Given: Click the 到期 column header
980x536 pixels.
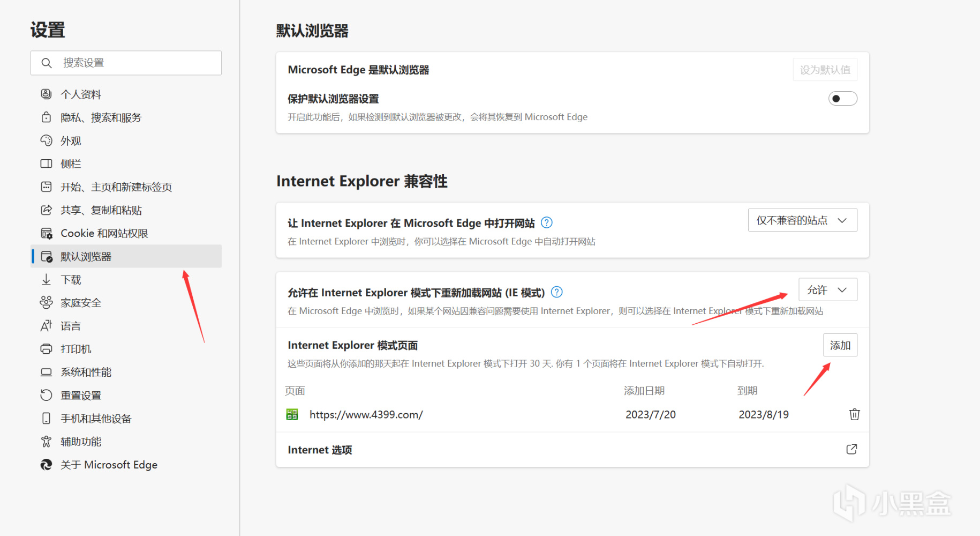Looking at the screenshot, I should tap(747, 391).
